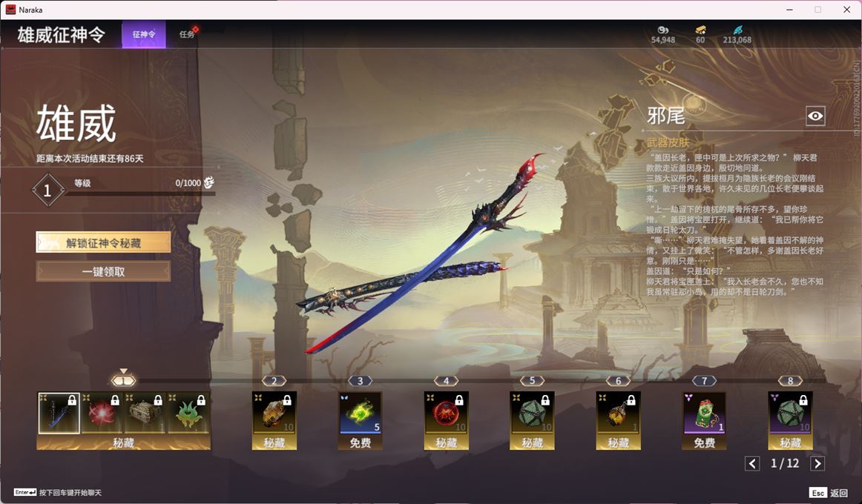Click the 60 currency amount
This screenshot has height=504, width=862.
tap(700, 40)
